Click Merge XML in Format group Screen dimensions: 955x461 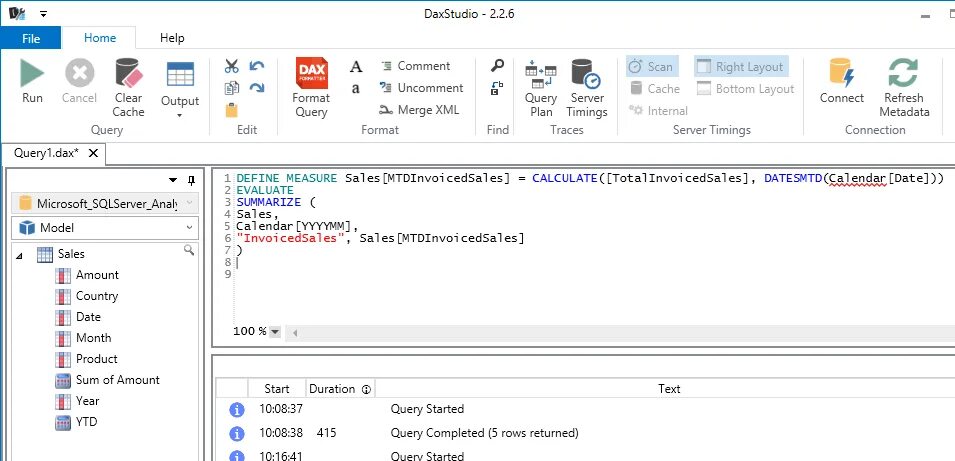click(x=419, y=110)
